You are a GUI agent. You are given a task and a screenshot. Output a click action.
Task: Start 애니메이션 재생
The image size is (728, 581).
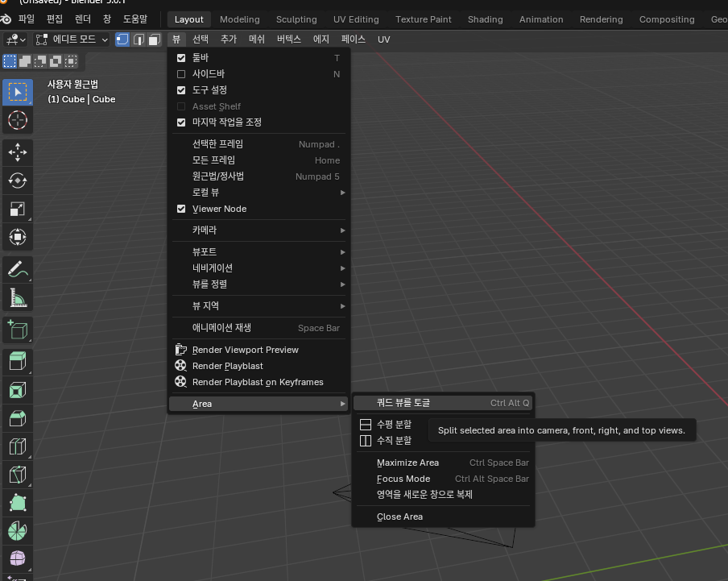[x=259, y=328]
